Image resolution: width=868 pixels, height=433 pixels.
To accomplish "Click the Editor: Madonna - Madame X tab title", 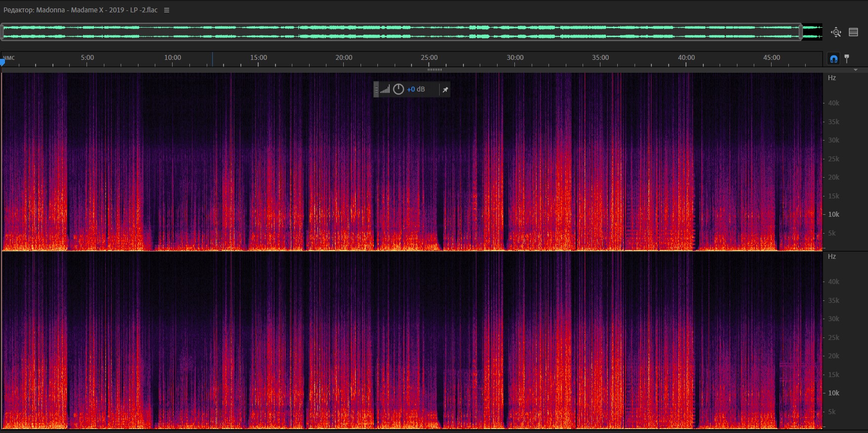I will pyautogui.click(x=81, y=10).
